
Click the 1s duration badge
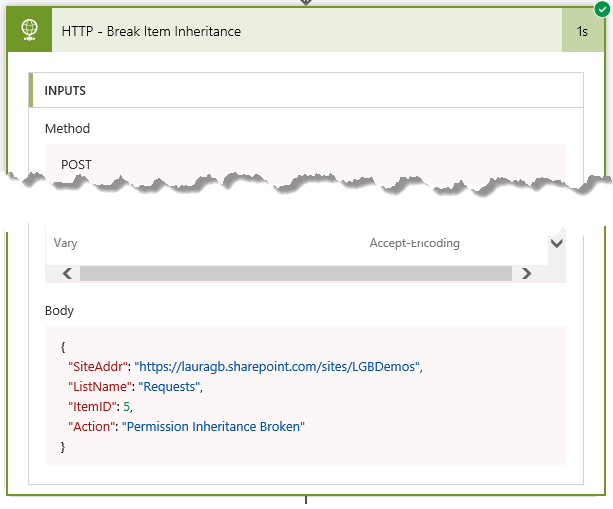pyautogui.click(x=583, y=31)
